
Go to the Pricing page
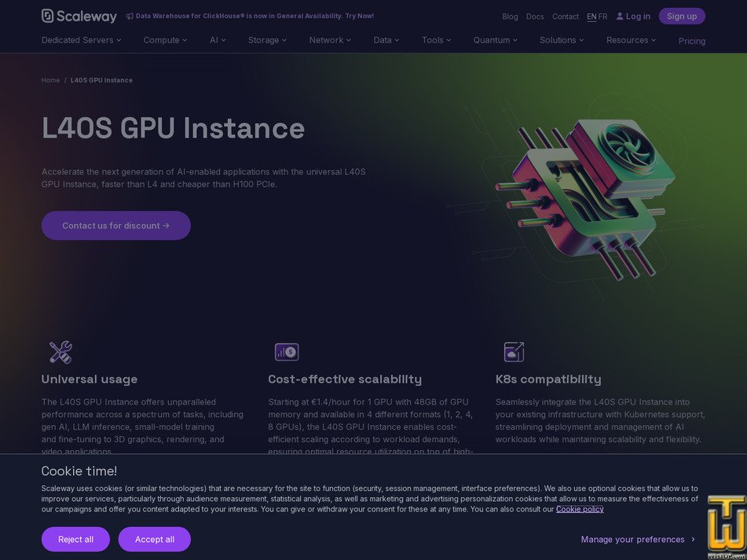coord(692,41)
